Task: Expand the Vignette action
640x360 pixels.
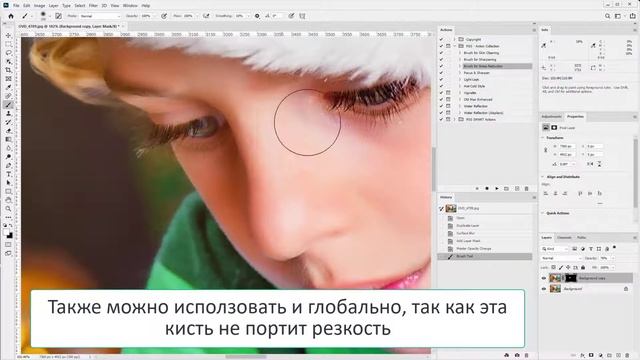Action: (460, 93)
